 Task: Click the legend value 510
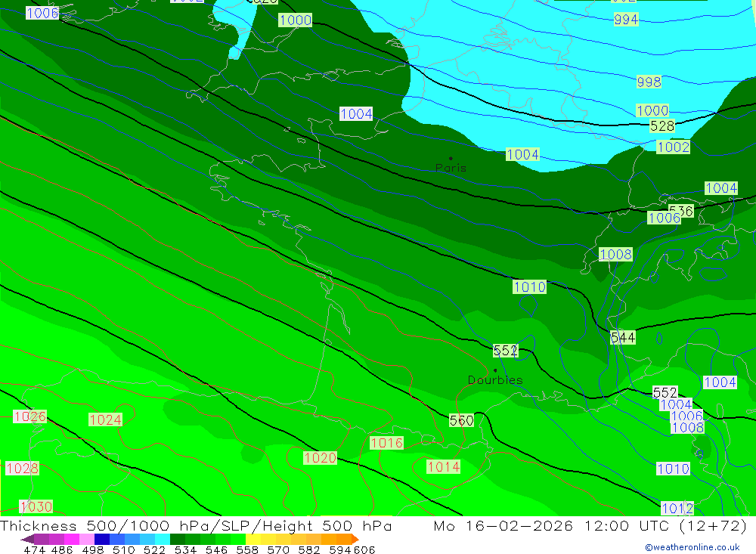123,549
